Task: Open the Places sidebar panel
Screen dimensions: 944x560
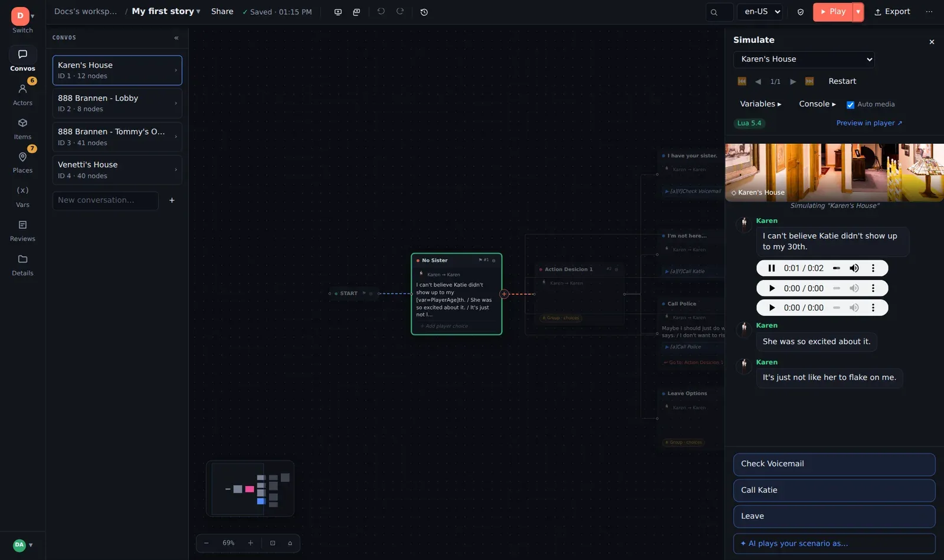Action: point(22,162)
